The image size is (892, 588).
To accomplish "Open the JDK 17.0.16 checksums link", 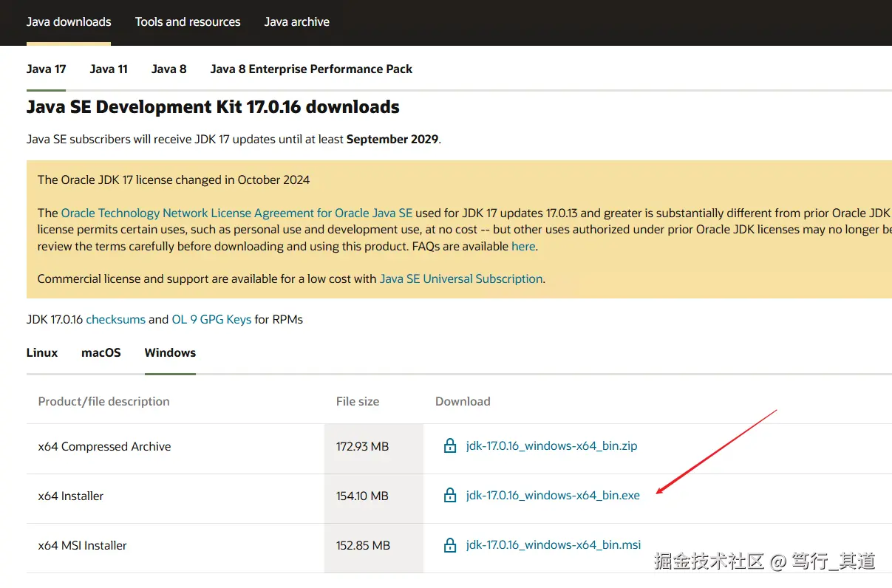I will [116, 319].
